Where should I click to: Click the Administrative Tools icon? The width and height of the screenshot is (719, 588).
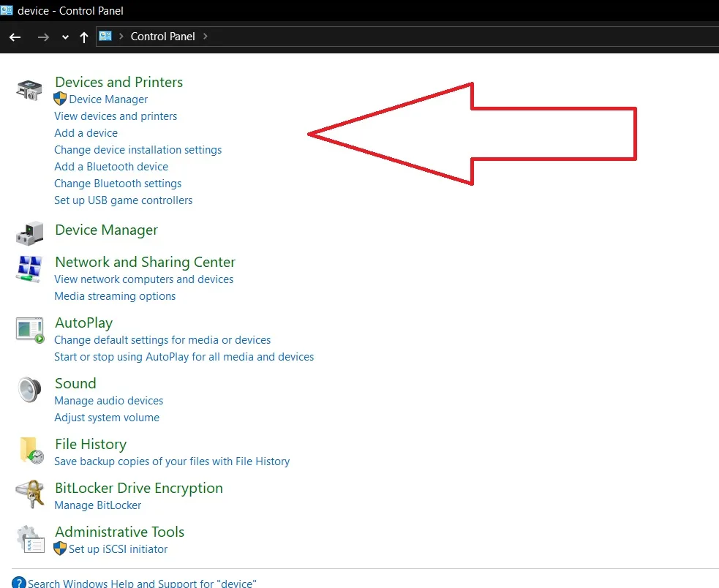pos(30,539)
